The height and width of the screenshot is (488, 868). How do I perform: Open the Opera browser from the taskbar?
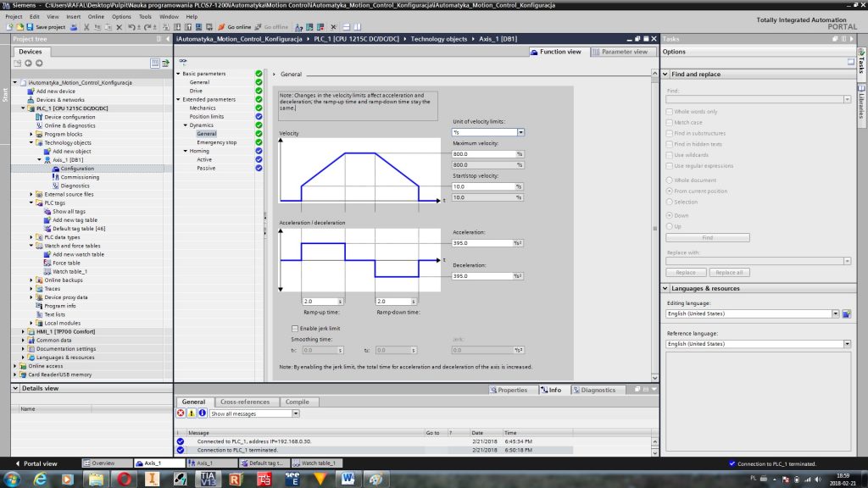click(x=124, y=479)
